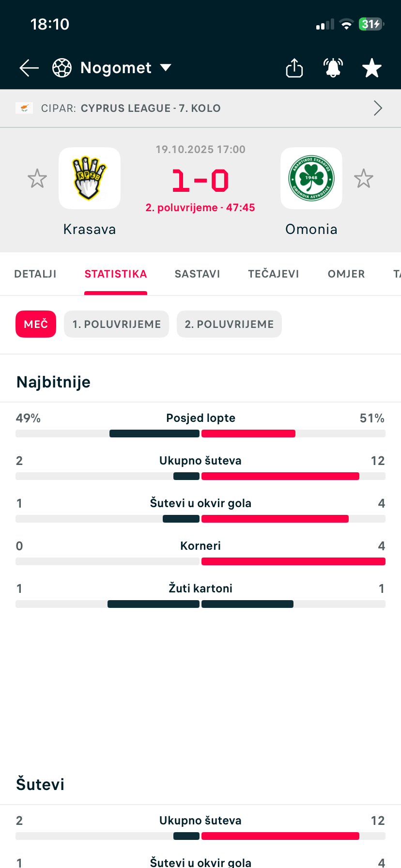The height and width of the screenshot is (868, 401).
Task: Open the Nogomet sport dropdown
Action: pyautogui.click(x=166, y=68)
